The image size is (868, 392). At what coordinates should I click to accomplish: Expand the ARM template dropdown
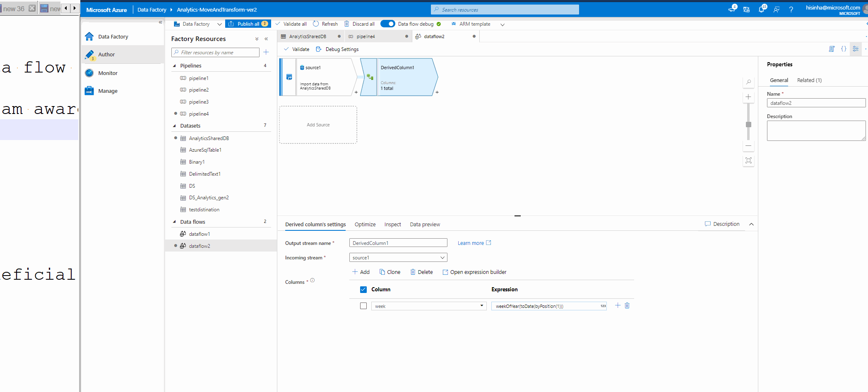[x=503, y=24]
